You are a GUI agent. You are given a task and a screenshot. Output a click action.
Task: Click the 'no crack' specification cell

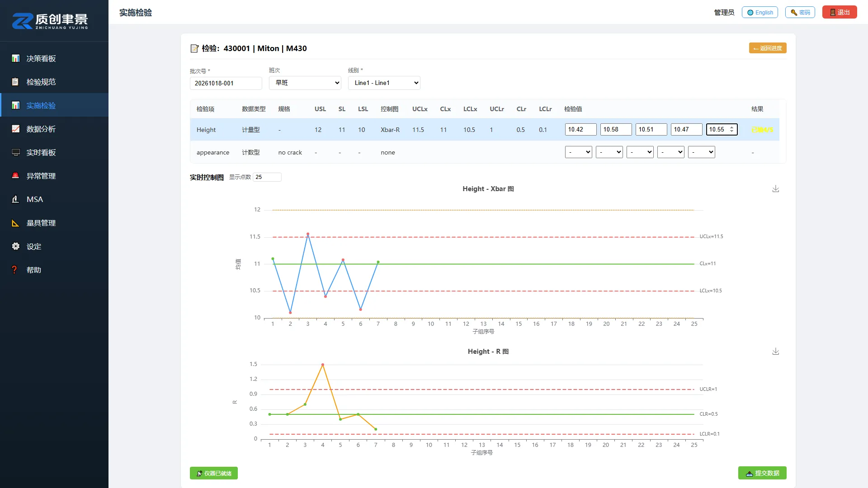point(290,152)
